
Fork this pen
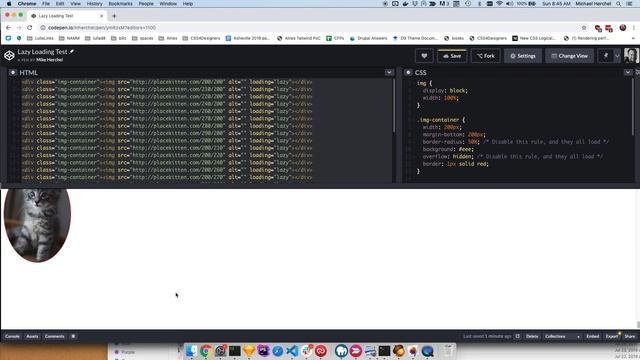485,56
